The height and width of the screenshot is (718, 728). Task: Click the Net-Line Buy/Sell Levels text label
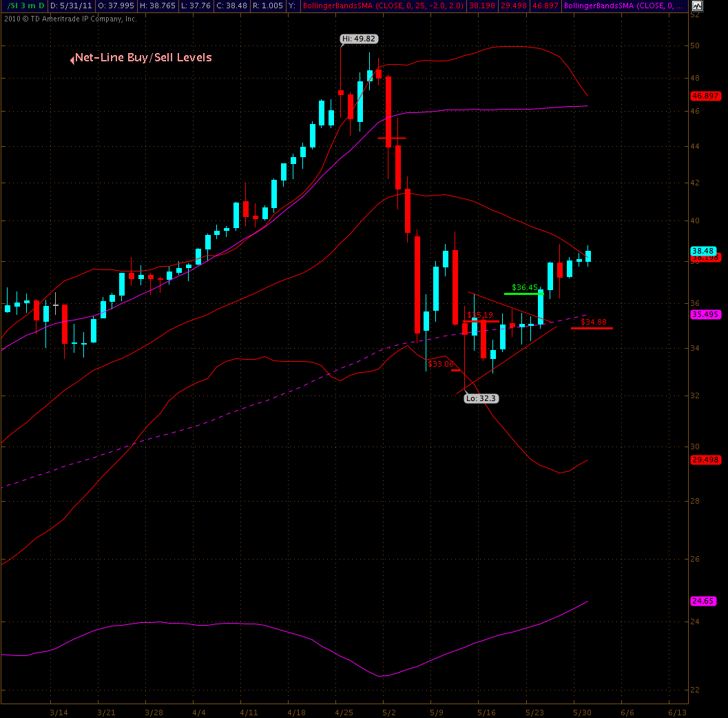pos(143,58)
